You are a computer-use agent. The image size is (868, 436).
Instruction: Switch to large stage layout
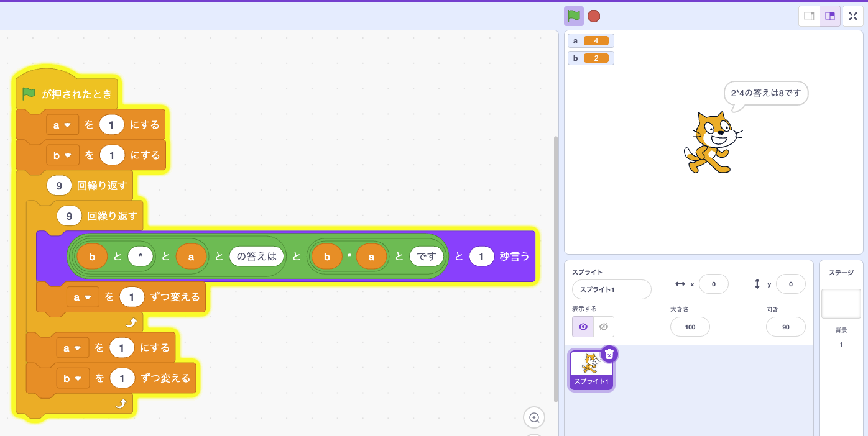830,16
